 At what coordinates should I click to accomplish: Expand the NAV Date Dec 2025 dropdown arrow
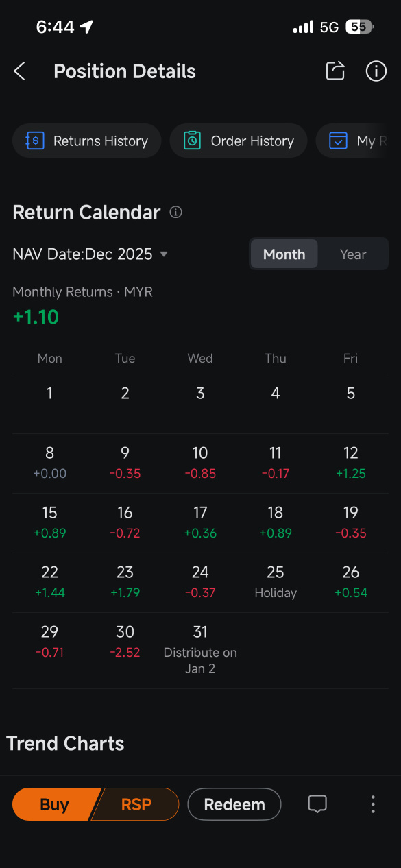pos(164,254)
